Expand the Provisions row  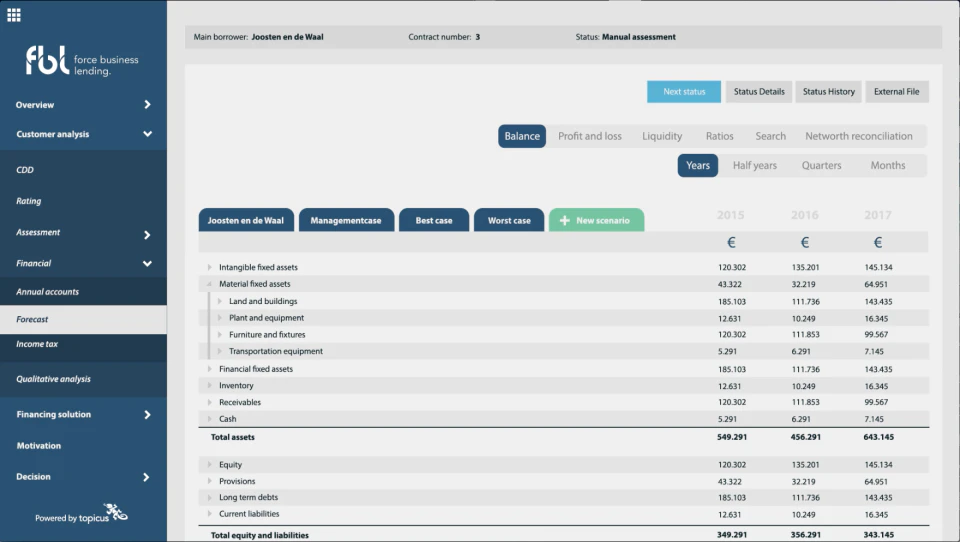(x=209, y=481)
